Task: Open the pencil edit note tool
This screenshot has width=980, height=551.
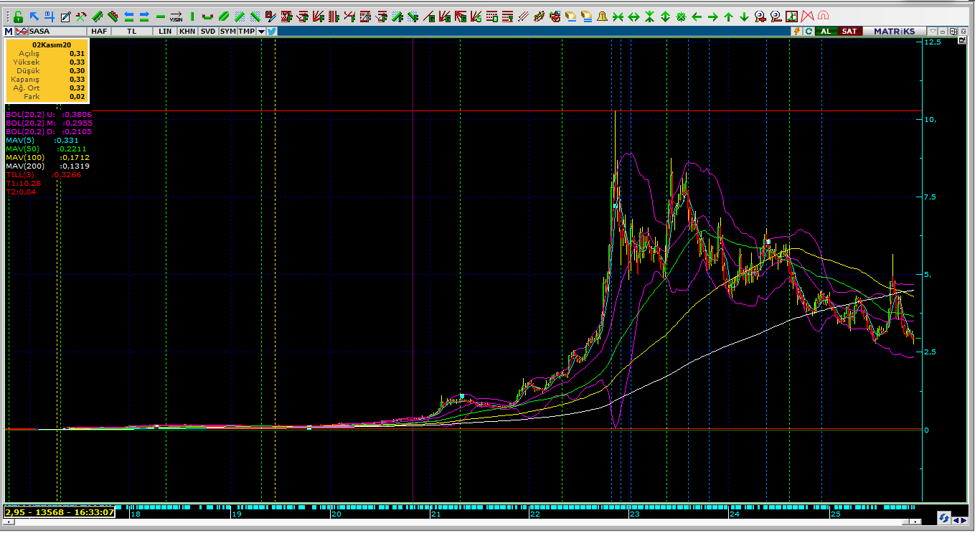Action: tap(65, 17)
